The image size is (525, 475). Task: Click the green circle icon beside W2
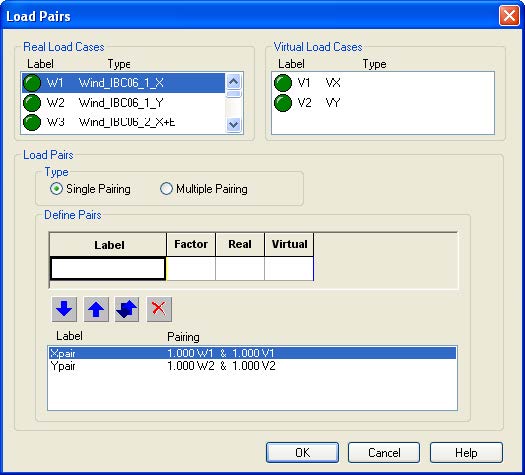pos(32,102)
